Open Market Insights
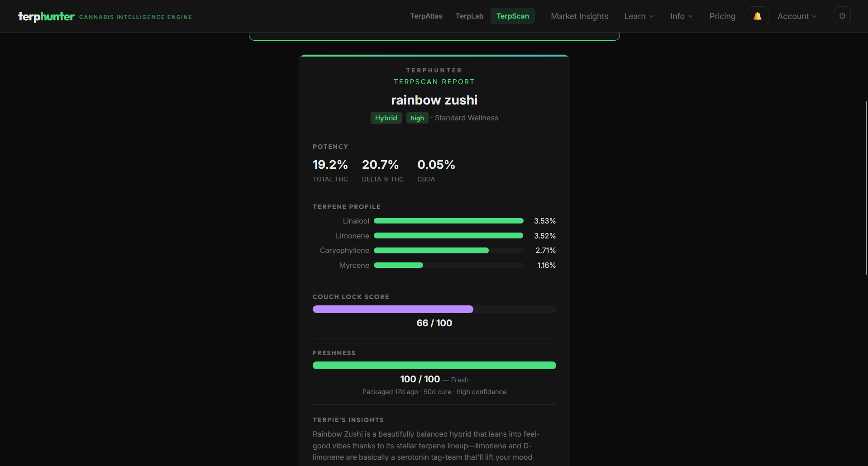Image resolution: width=868 pixels, height=466 pixels. [579, 16]
